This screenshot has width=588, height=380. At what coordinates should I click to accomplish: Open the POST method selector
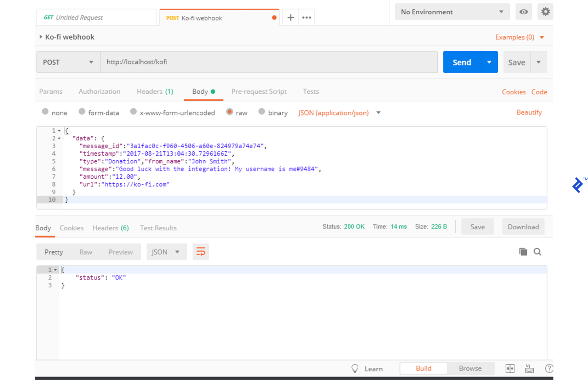(68, 62)
